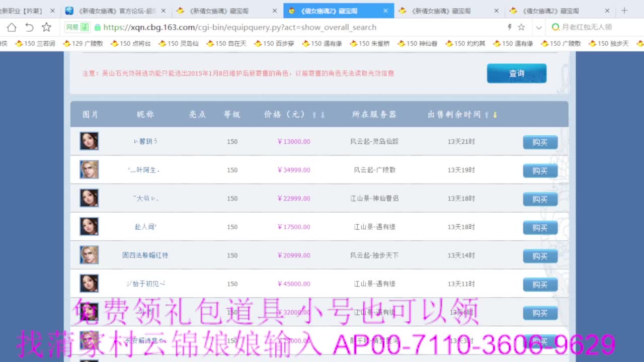The height and width of the screenshot is (362, 644).
Task: Click the 查询 search button
Action: click(516, 73)
